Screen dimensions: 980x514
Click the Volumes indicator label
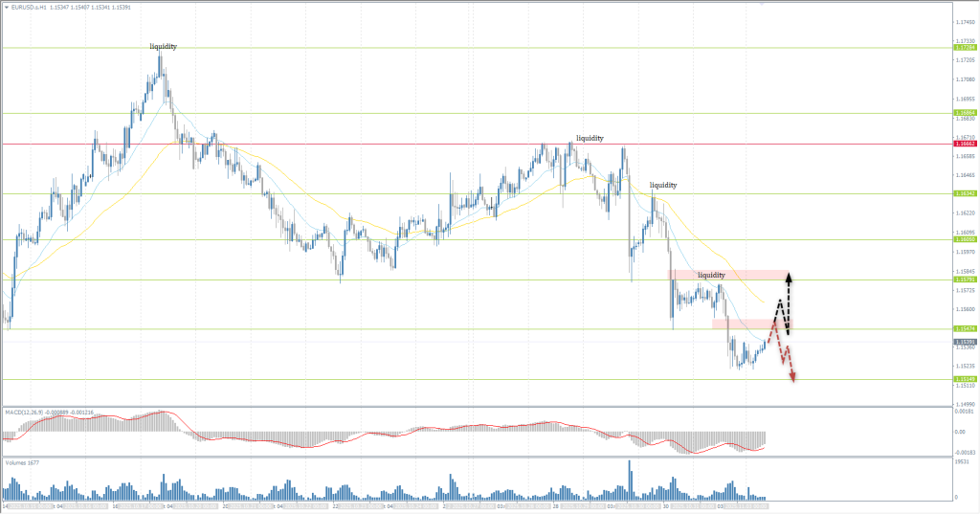[x=15, y=461]
